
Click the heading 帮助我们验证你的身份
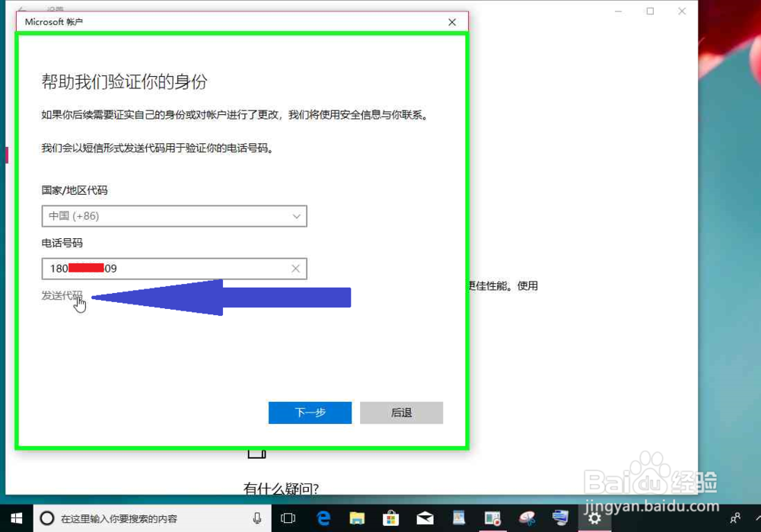124,81
